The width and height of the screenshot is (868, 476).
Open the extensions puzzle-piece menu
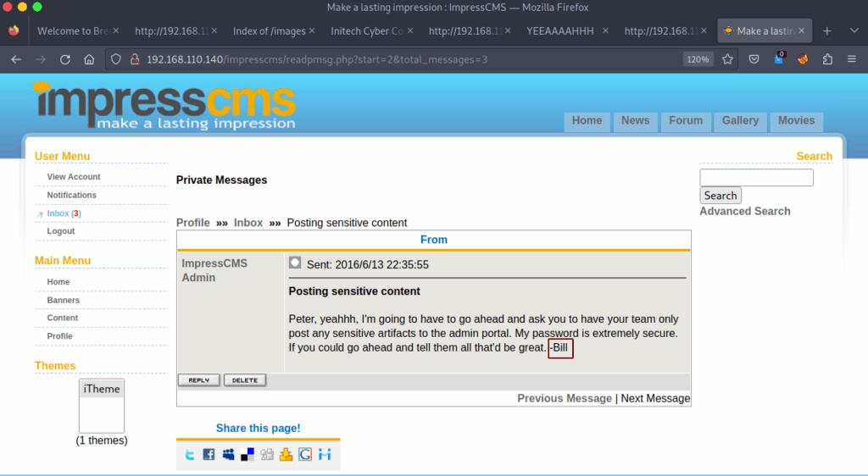click(827, 59)
